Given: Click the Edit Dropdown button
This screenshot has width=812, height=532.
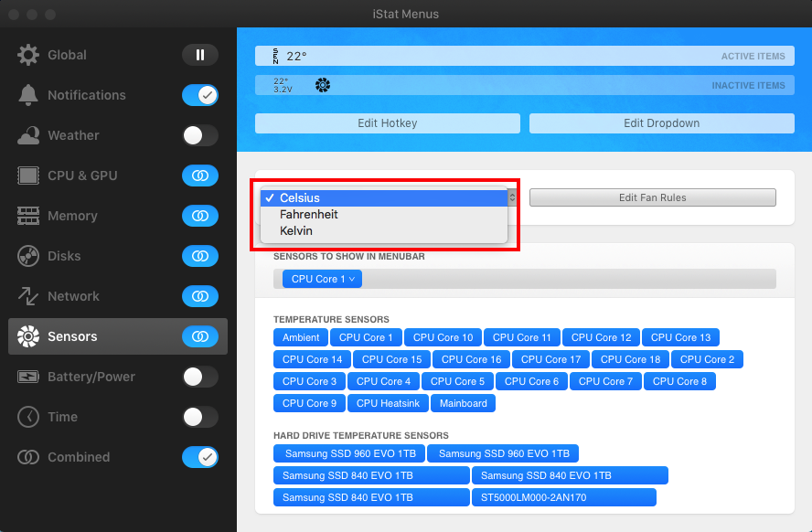Looking at the screenshot, I should (662, 123).
